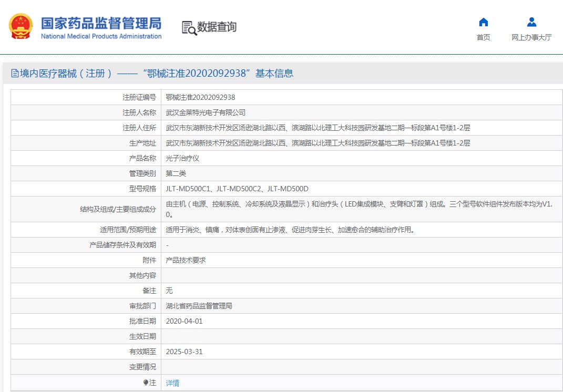Open the 详情 link
Viewport: 563px width, 392px height.
click(x=172, y=383)
